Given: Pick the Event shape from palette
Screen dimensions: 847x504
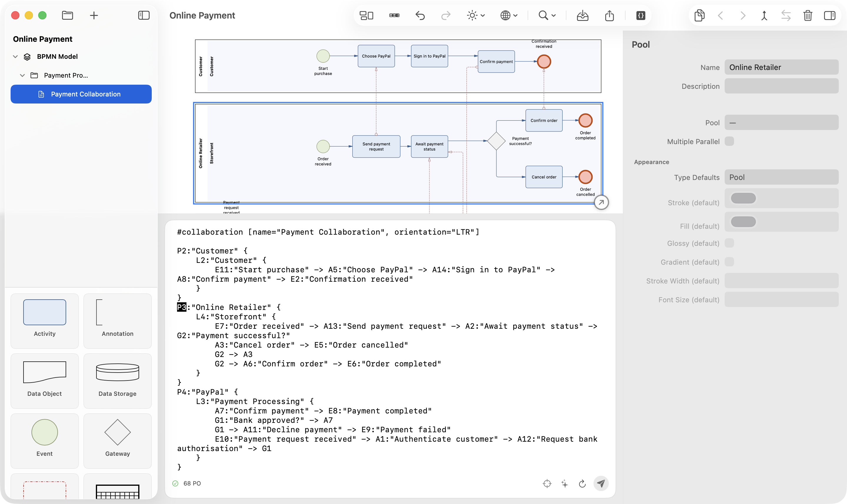Looking at the screenshot, I should click(44, 440).
